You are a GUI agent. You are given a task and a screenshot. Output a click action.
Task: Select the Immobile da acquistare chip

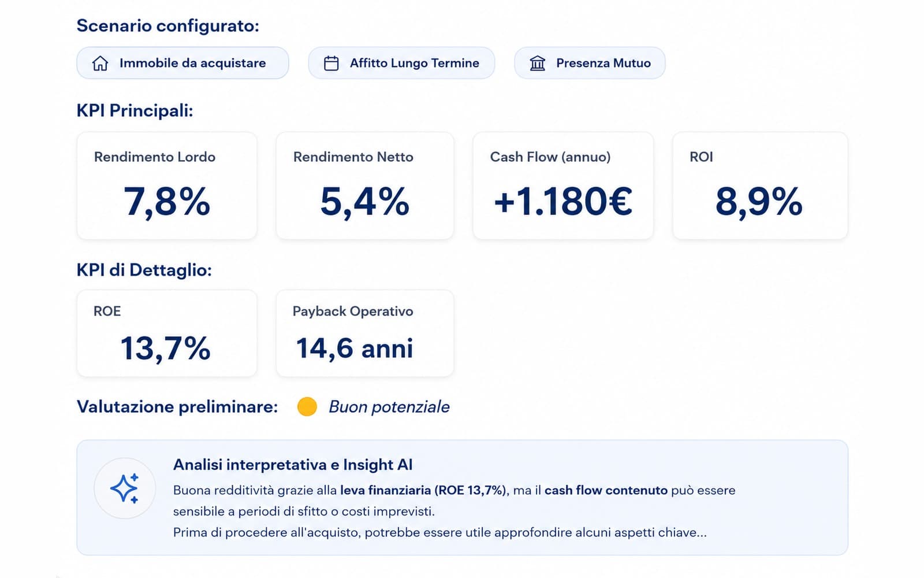(182, 63)
